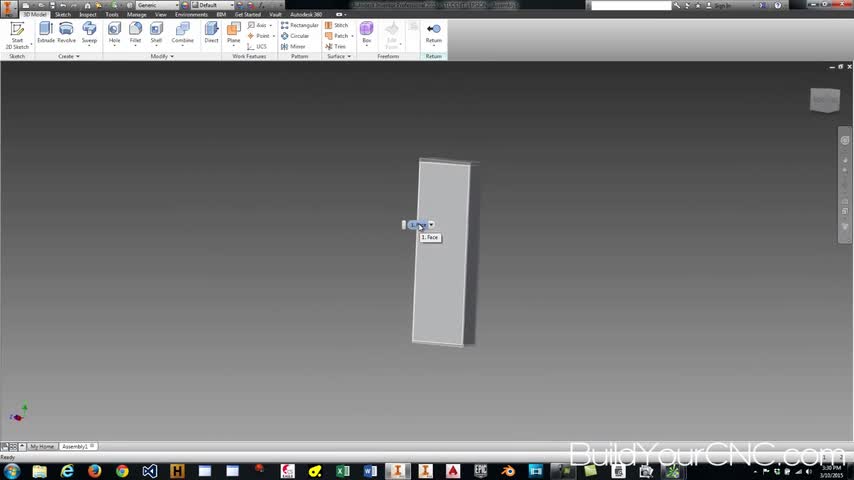Create a UCS

click(257, 47)
